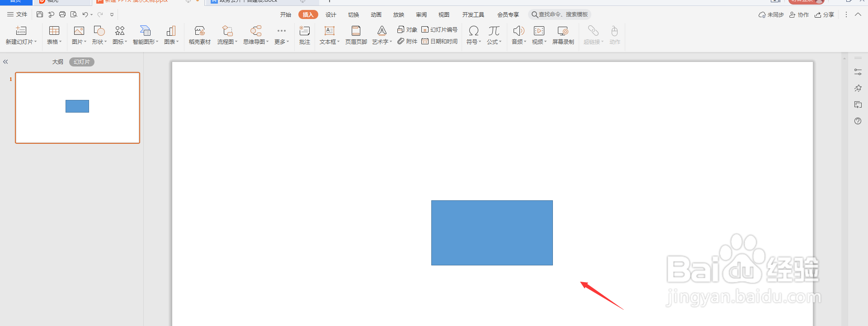
Task: Expand the 文本框 dropdown arrow
Action: 338,42
